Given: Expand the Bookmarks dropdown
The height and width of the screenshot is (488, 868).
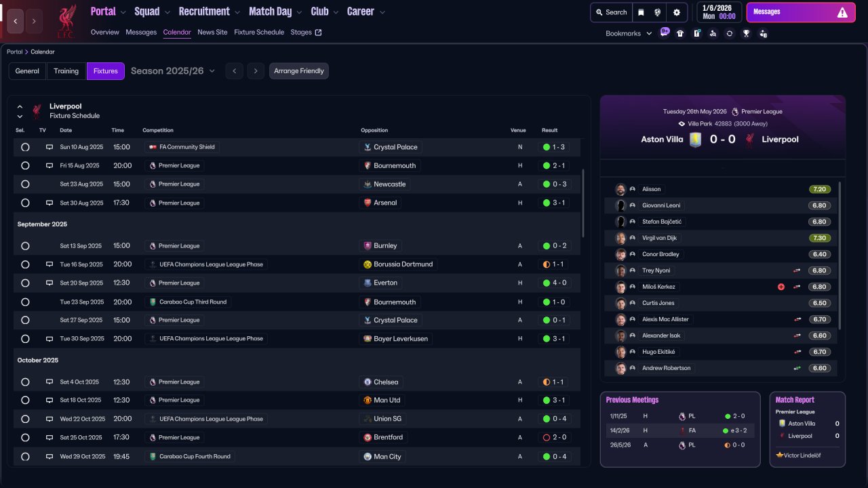Looking at the screenshot, I should 629,33.
